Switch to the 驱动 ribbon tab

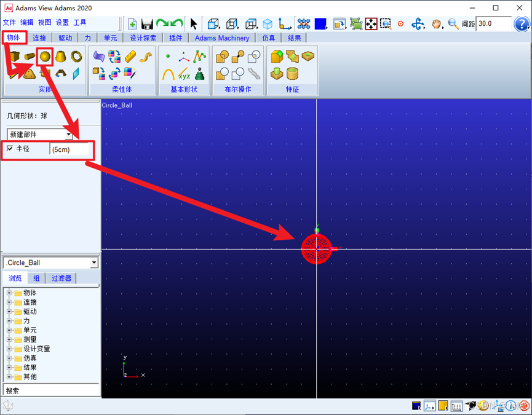(x=65, y=38)
